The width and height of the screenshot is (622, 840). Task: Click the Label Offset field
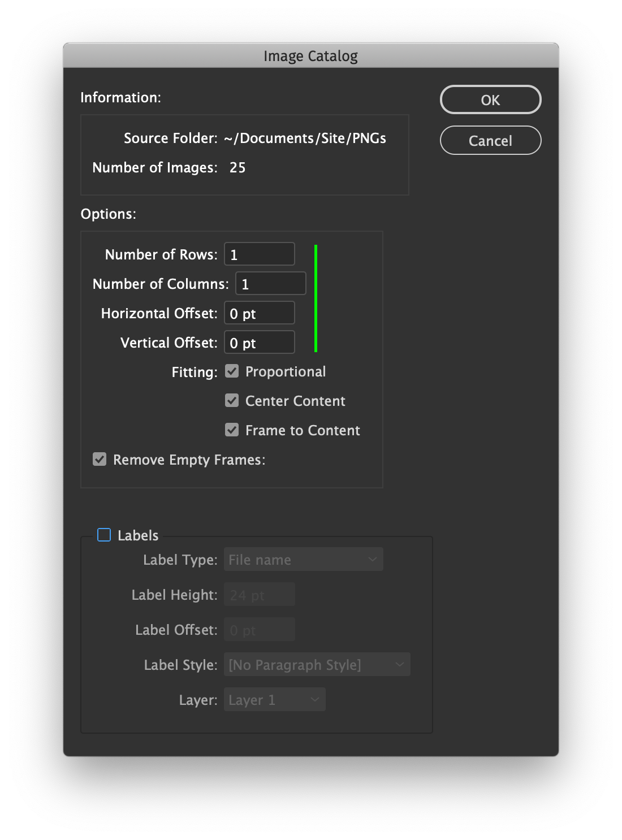point(259,629)
